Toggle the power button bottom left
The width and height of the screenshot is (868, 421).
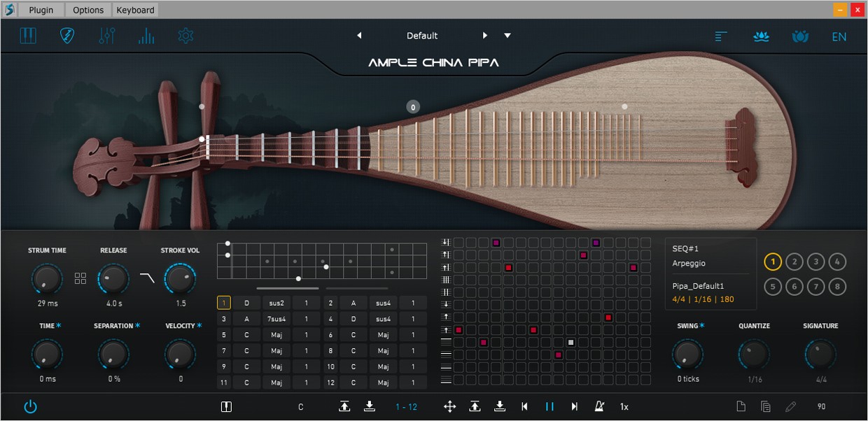pos(30,406)
